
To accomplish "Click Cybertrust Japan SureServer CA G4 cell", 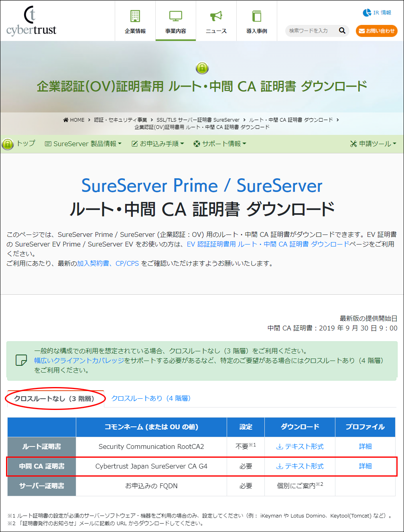I will [x=151, y=466].
